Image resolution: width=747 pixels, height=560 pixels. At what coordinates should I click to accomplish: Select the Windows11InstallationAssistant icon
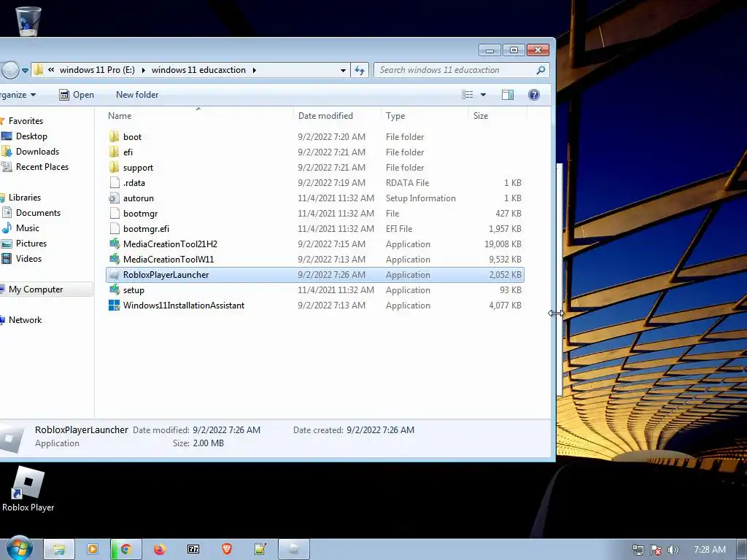coord(114,306)
